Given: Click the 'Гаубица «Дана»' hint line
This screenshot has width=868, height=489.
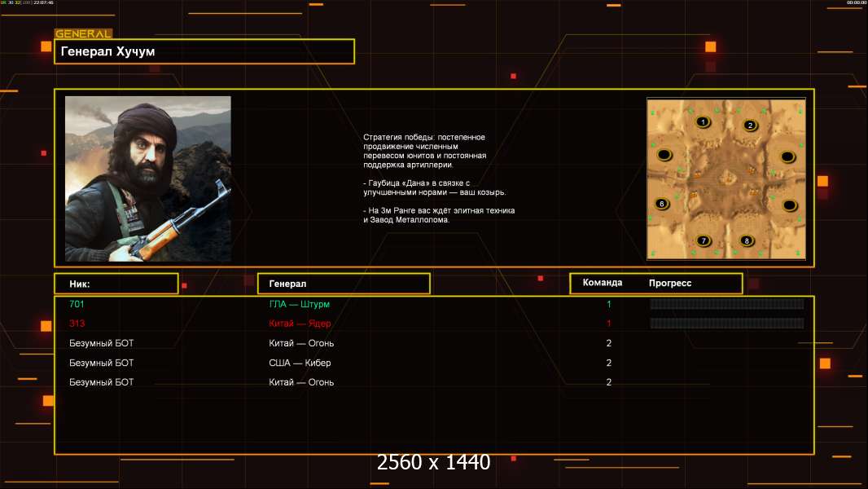Looking at the screenshot, I should 435,187.
